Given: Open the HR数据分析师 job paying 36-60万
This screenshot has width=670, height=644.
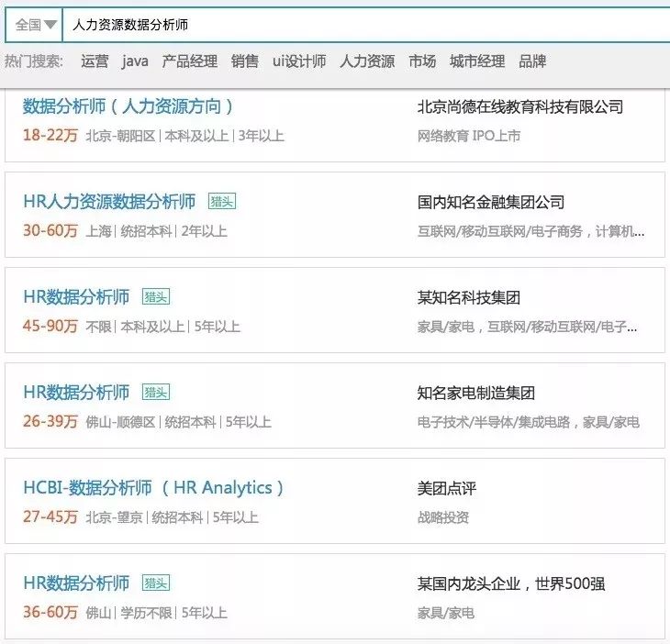Looking at the screenshot, I should click(76, 583).
